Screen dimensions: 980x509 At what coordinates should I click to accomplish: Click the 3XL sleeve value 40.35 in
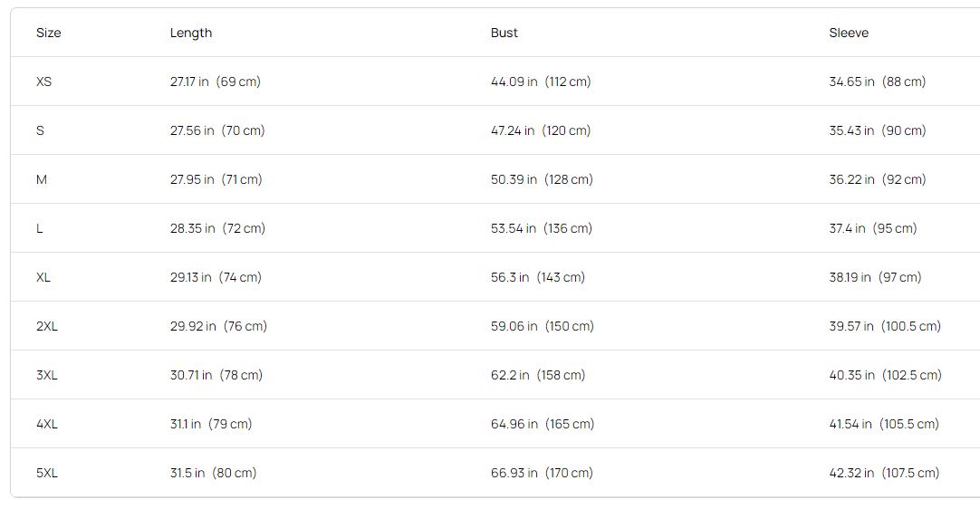tap(851, 375)
